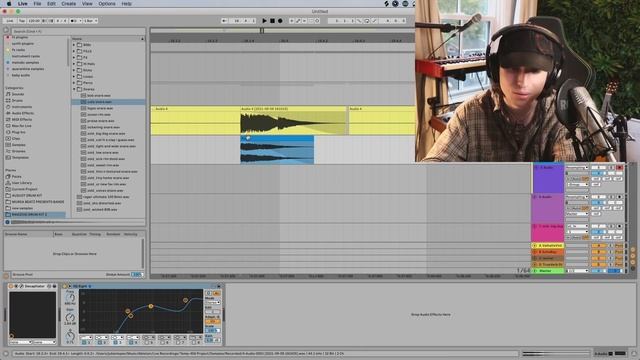Viewport: 640px width, 360px height.
Task: Open 6 Audio Master output dropdown
Action: coord(577,214)
